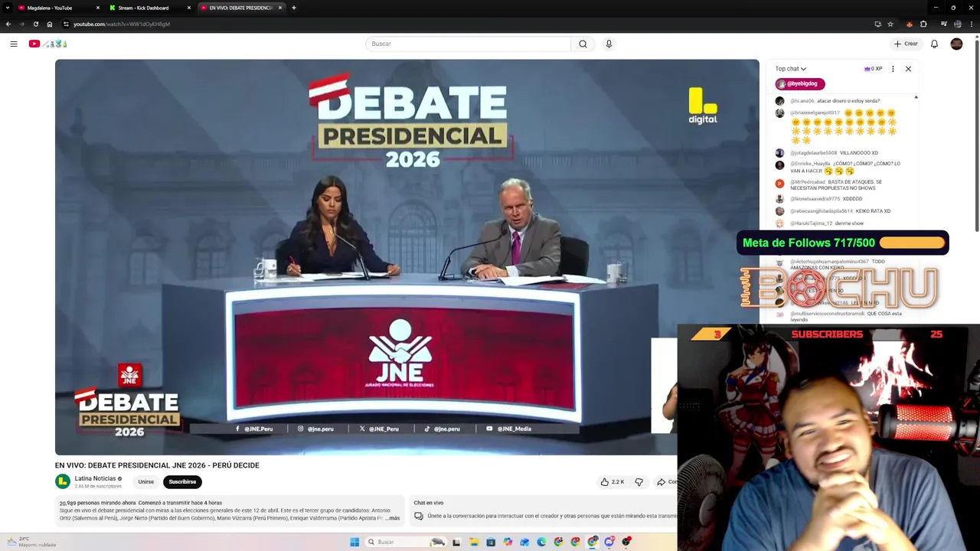The image size is (980, 551).
Task: Dislike the video with thumbs down
Action: click(639, 482)
